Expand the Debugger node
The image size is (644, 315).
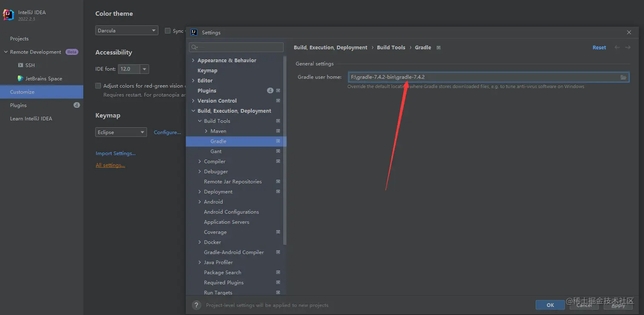pyautogui.click(x=200, y=172)
